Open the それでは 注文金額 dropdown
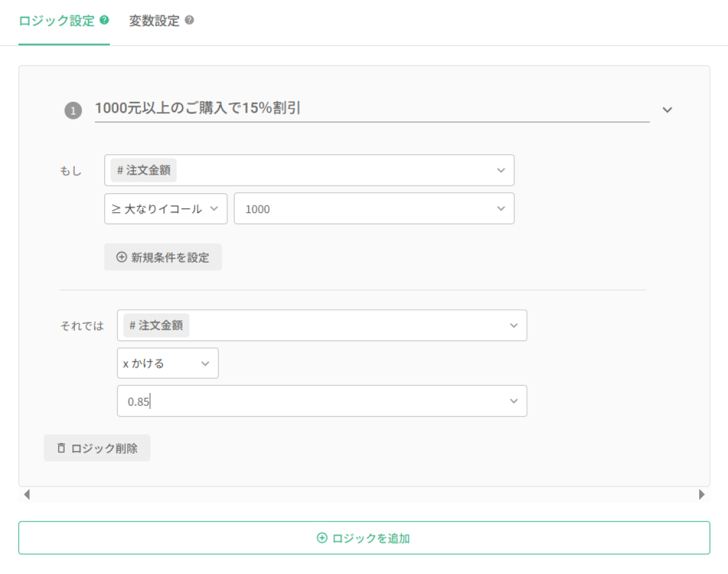 coord(322,326)
